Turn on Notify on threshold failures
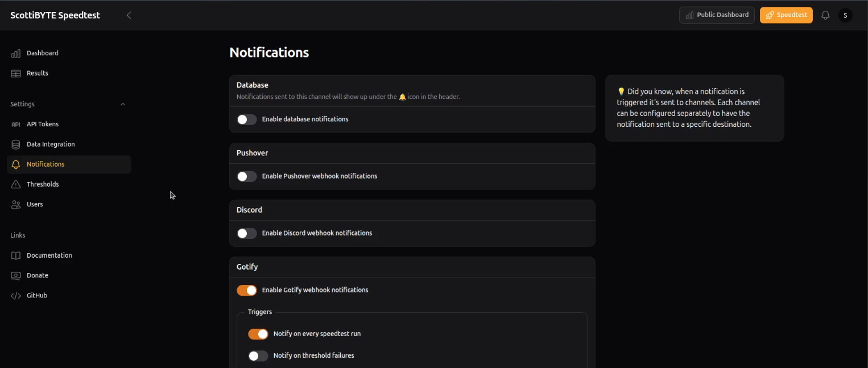The image size is (868, 368). (x=258, y=355)
